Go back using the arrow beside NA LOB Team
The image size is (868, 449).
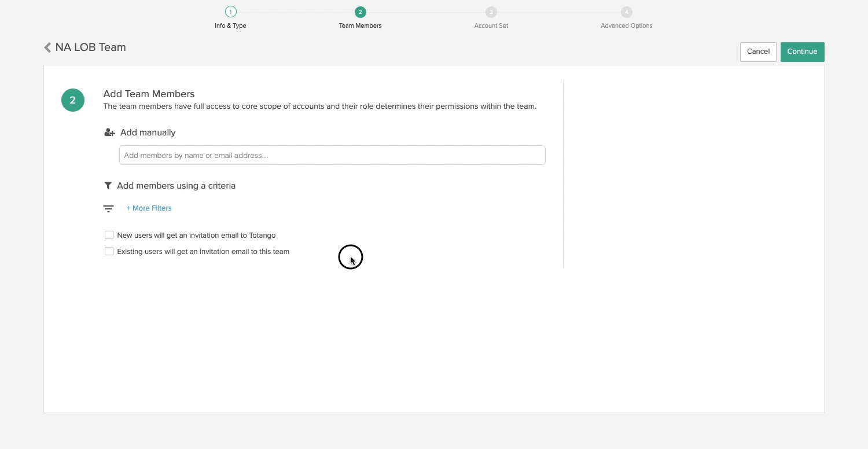tap(47, 47)
